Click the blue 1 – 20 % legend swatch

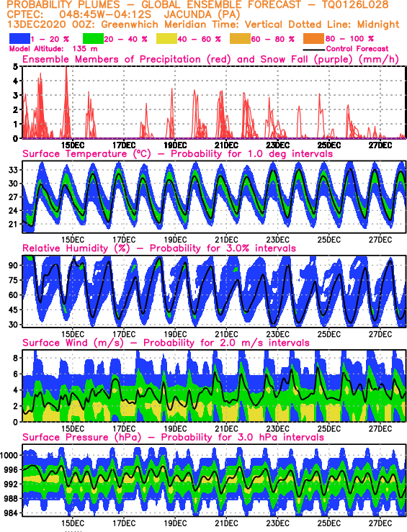coord(20,39)
